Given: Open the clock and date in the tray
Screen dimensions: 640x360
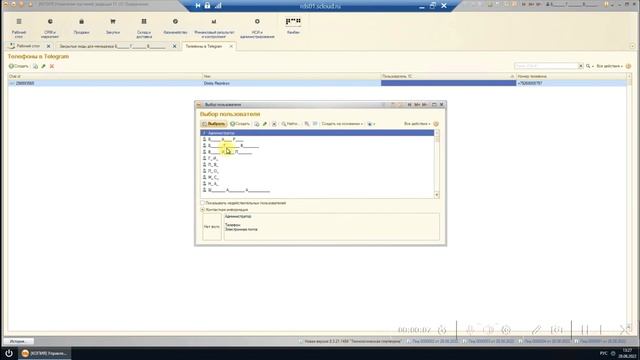Looking at the screenshot, I should coord(627,353).
